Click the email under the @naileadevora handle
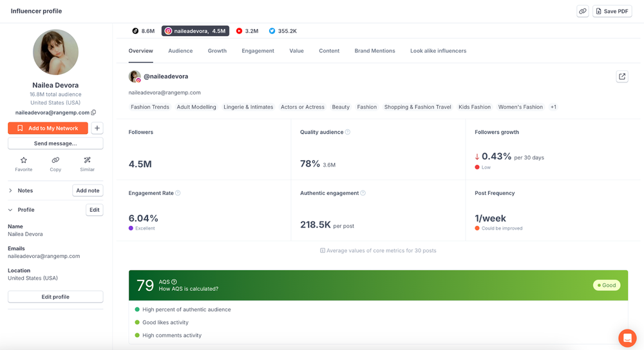 click(164, 93)
